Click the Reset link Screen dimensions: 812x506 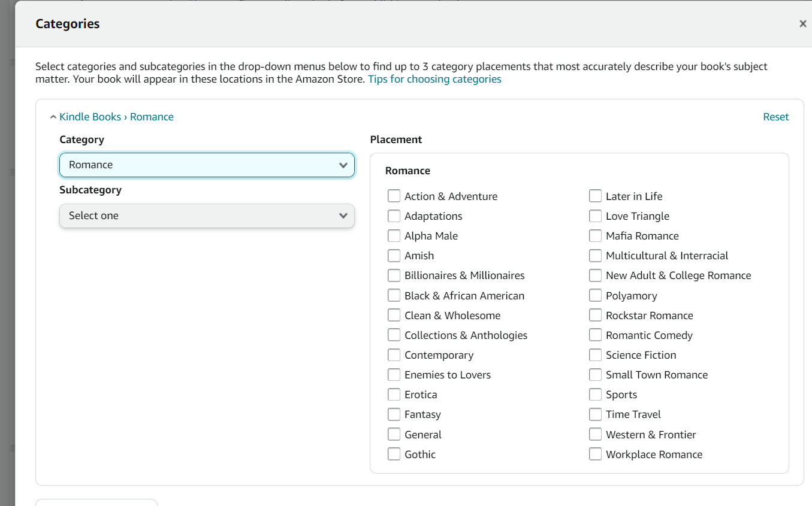coord(775,117)
